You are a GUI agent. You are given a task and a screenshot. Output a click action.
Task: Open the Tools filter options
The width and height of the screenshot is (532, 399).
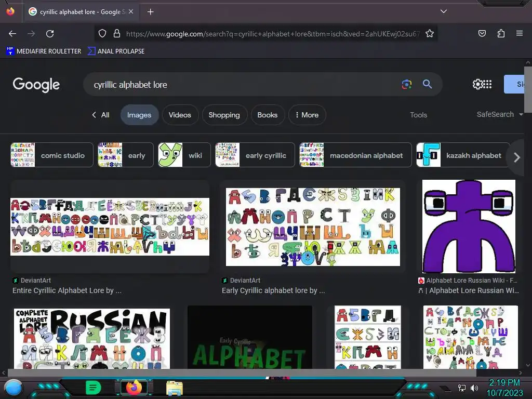coord(418,115)
